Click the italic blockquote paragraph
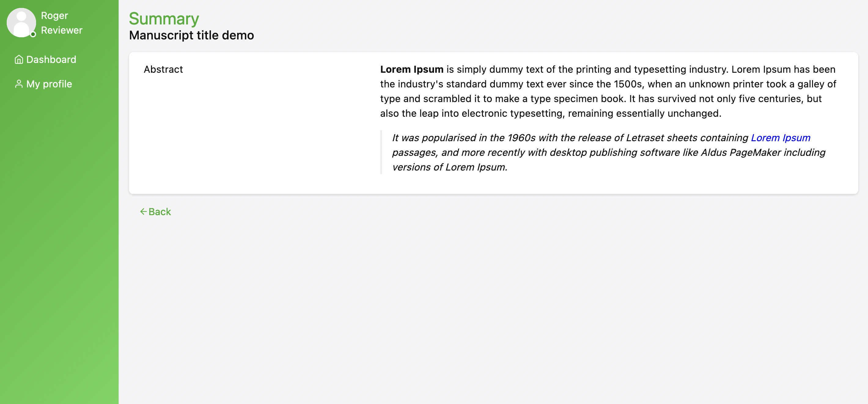The image size is (868, 404). 609,152
